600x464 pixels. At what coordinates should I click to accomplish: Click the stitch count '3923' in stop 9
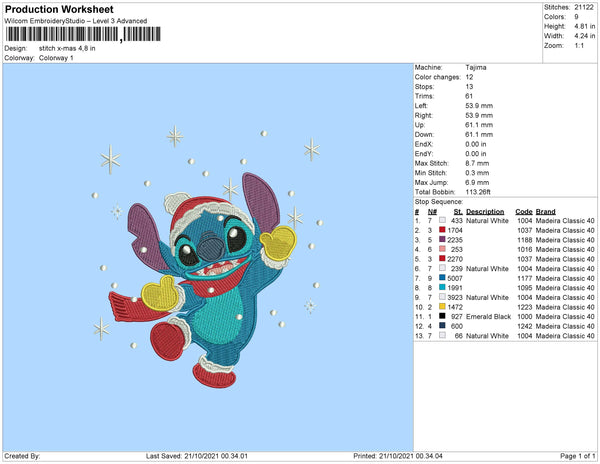pos(455,297)
